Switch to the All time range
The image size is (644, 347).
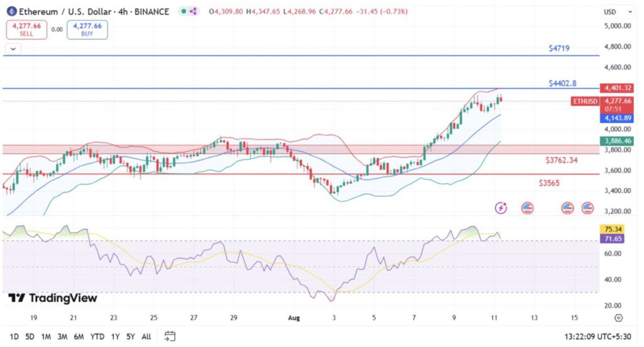tap(146, 336)
